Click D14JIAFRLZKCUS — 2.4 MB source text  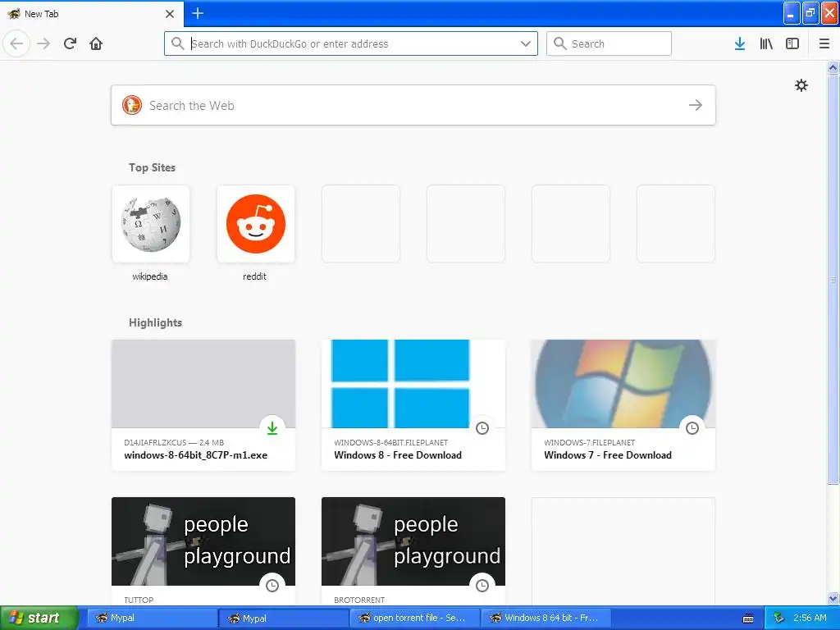pos(174,442)
